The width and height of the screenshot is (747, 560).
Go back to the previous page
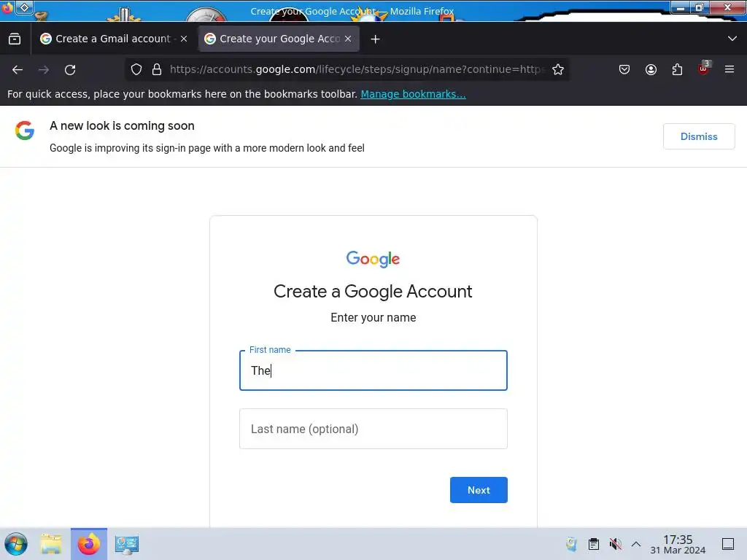18,70
